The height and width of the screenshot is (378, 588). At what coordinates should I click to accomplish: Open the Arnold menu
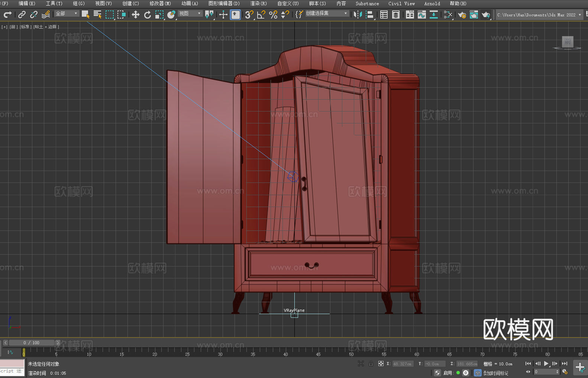[432, 3]
